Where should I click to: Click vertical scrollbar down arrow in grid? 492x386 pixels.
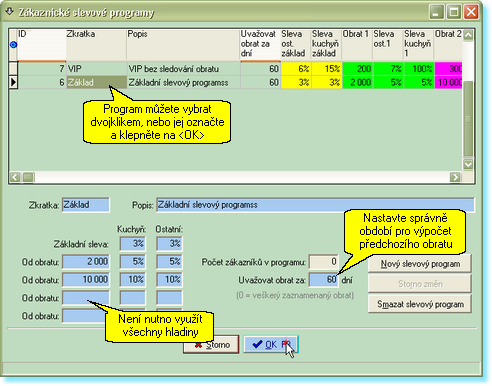pyautogui.click(x=468, y=164)
